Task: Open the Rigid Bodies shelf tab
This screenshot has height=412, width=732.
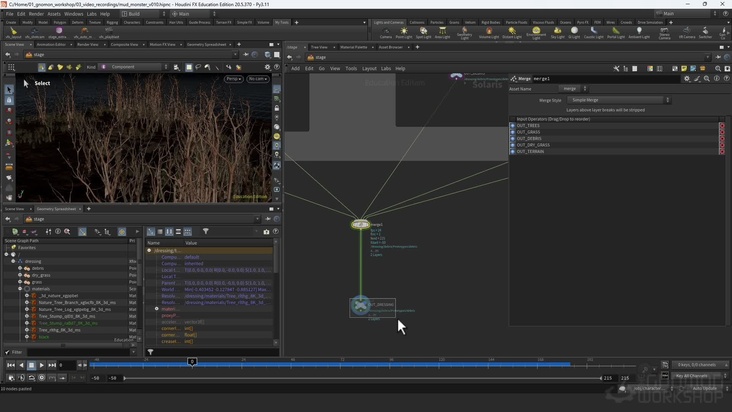Action: [491, 22]
